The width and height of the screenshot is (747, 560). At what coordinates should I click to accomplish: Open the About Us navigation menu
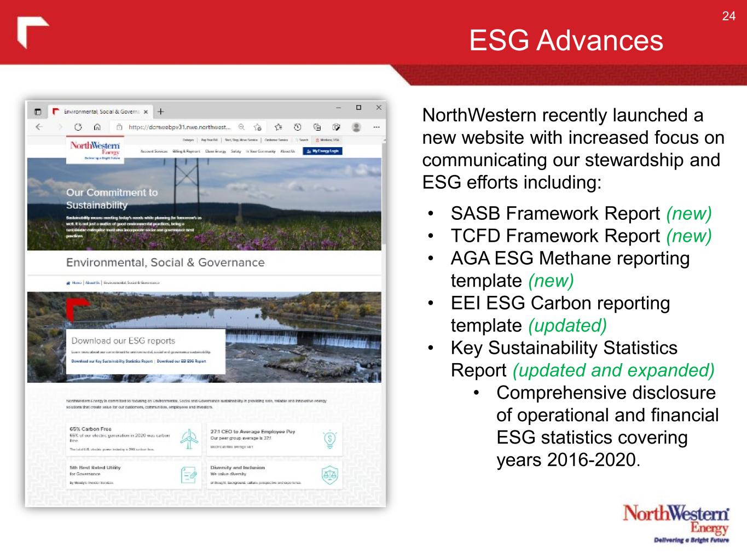pos(287,151)
